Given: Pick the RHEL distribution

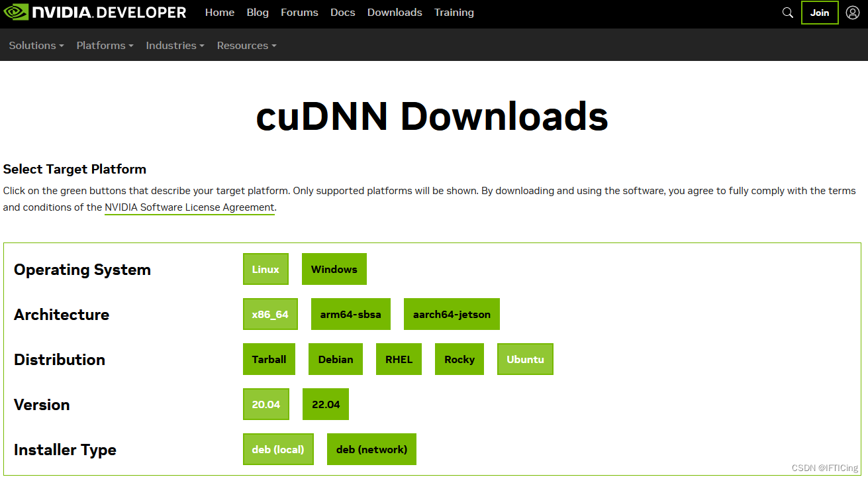Looking at the screenshot, I should point(399,359).
